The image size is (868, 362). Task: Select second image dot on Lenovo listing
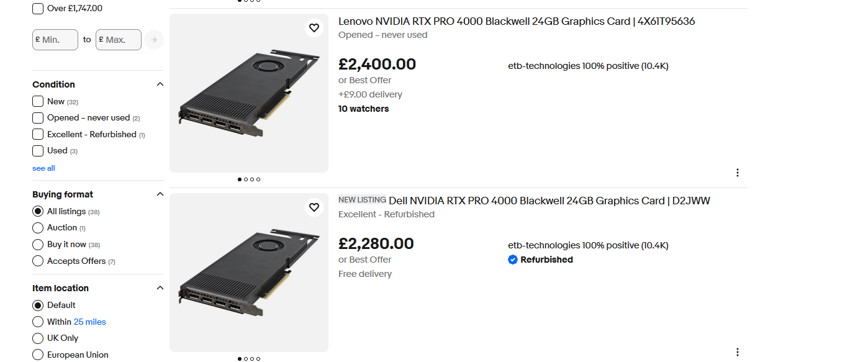coord(246,179)
